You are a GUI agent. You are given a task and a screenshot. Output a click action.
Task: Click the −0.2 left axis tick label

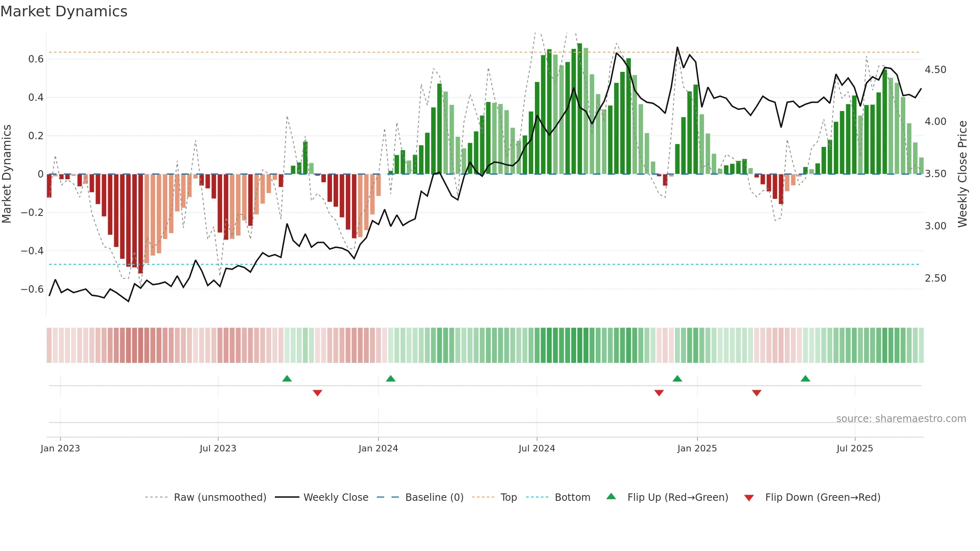(32, 212)
